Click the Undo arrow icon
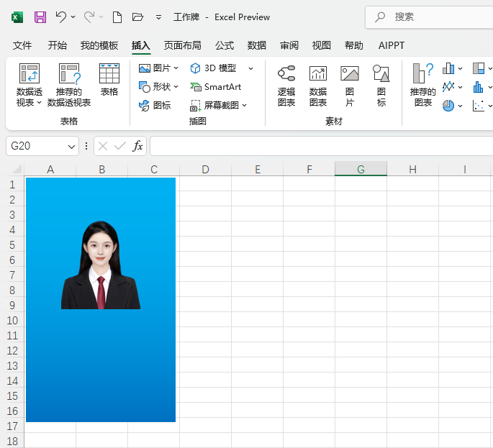Image resolution: width=493 pixels, height=448 pixels. (60, 17)
